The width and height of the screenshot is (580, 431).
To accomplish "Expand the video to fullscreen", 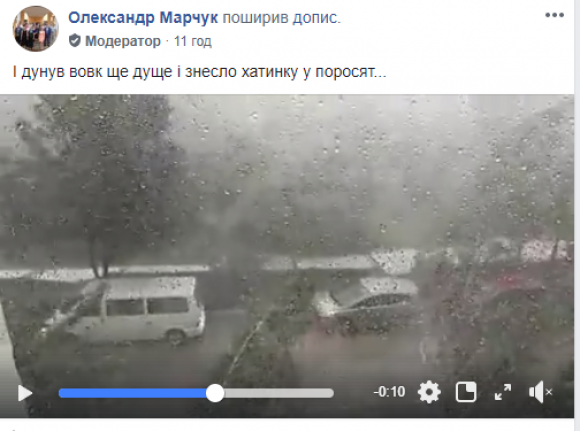I will pyautogui.click(x=503, y=392).
